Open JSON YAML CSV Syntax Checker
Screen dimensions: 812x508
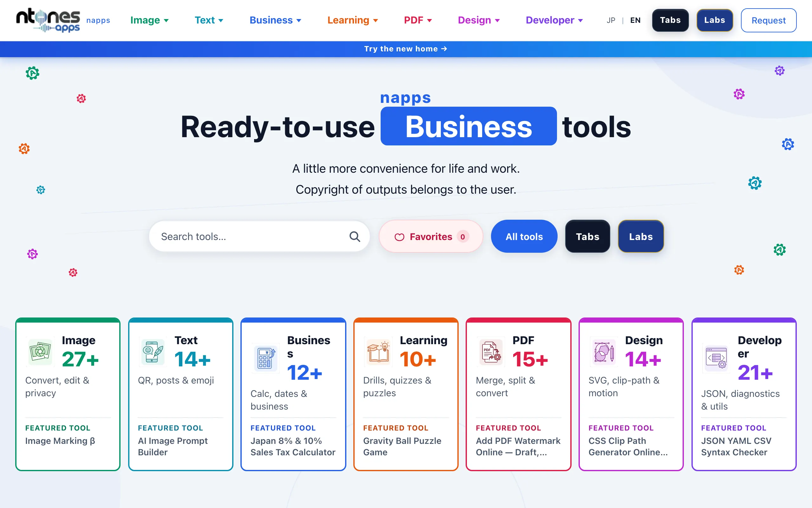pyautogui.click(x=736, y=446)
